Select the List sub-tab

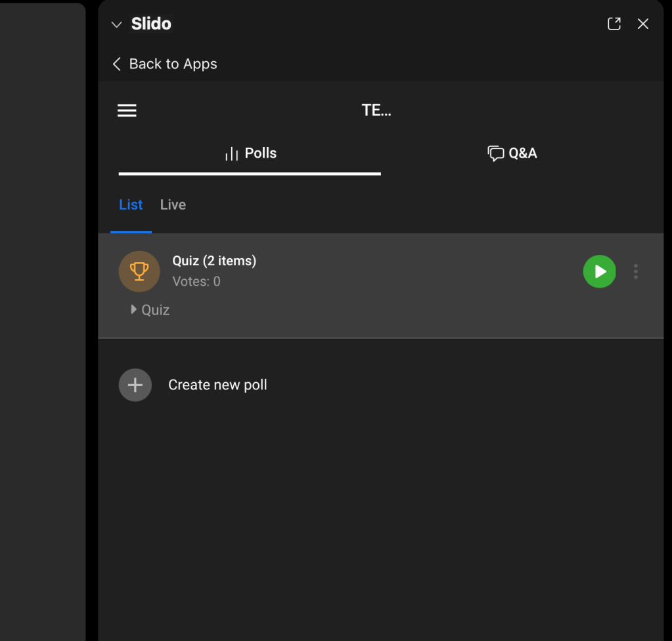pyautogui.click(x=131, y=205)
